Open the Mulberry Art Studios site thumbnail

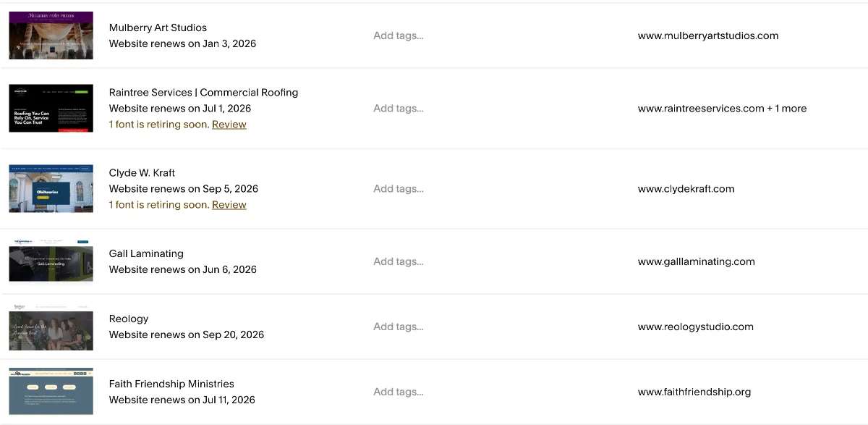pos(51,35)
